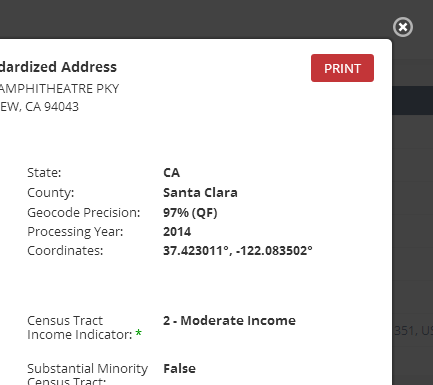Select the False minority tract value

pos(179,369)
